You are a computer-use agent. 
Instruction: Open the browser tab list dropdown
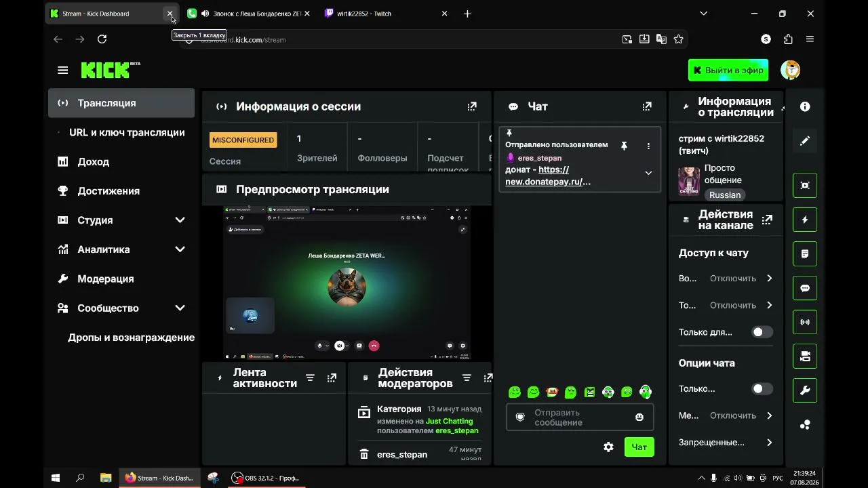click(703, 14)
